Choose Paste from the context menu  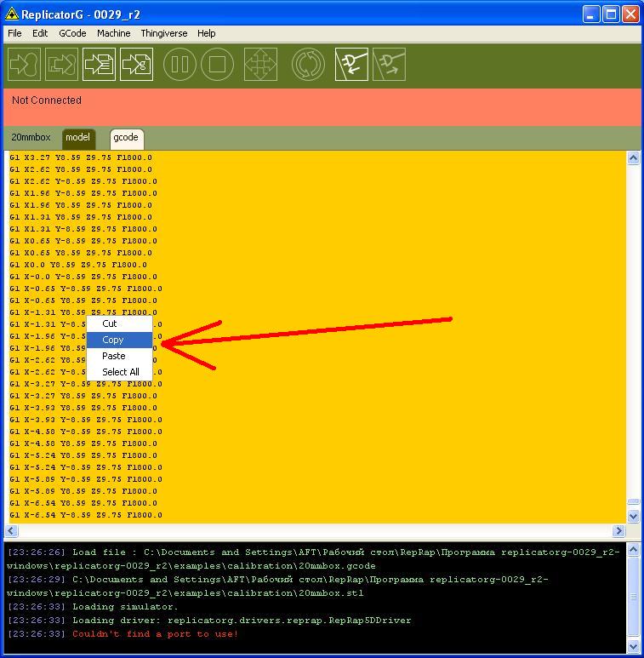click(119, 356)
